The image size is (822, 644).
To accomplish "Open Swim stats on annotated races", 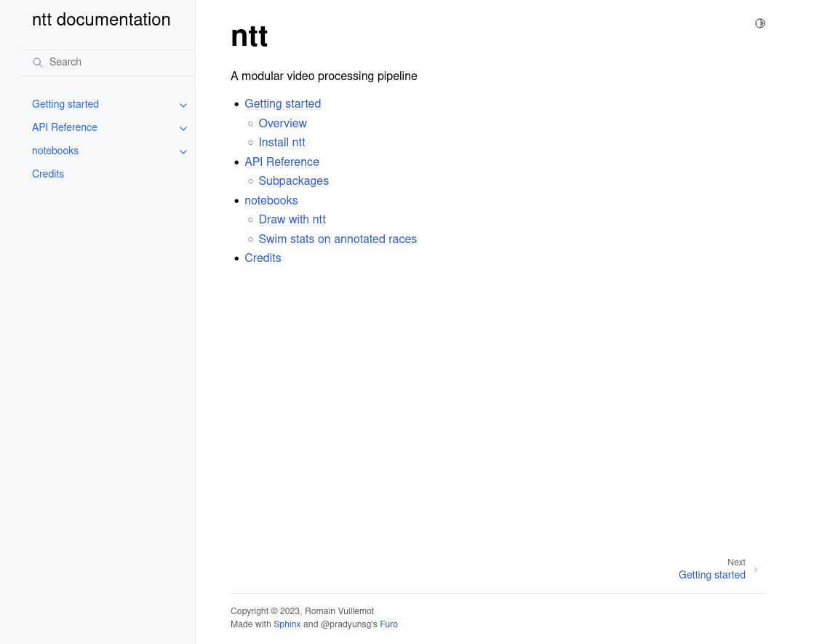I will pyautogui.click(x=338, y=239).
